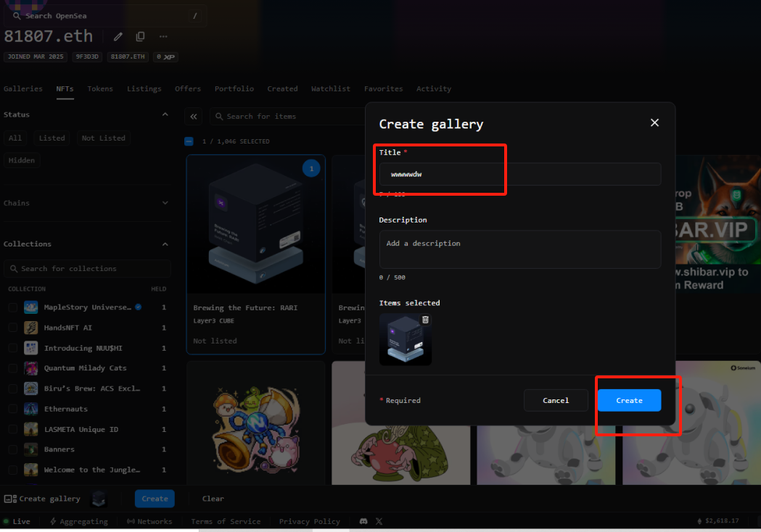Viewport: 761px width, 532px height.
Task: Click the Add a description text area
Action: (x=520, y=249)
